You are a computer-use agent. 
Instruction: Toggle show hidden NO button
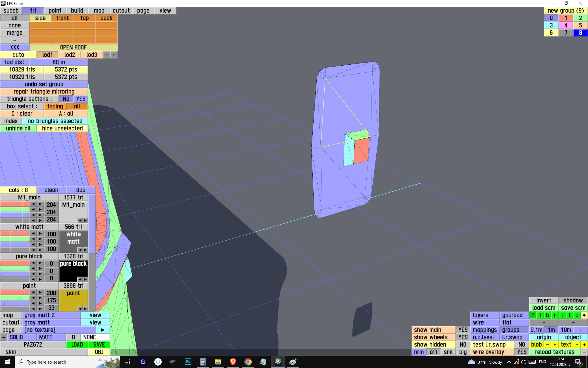click(463, 344)
